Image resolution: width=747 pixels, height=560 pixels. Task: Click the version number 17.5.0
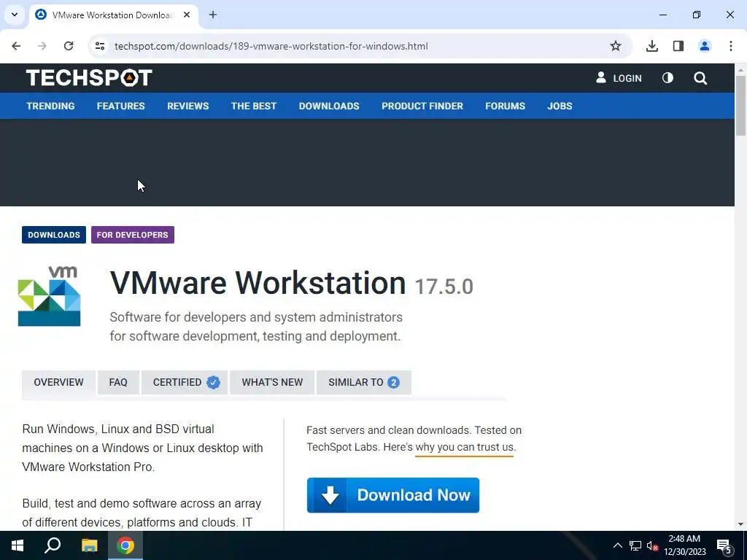click(x=444, y=287)
